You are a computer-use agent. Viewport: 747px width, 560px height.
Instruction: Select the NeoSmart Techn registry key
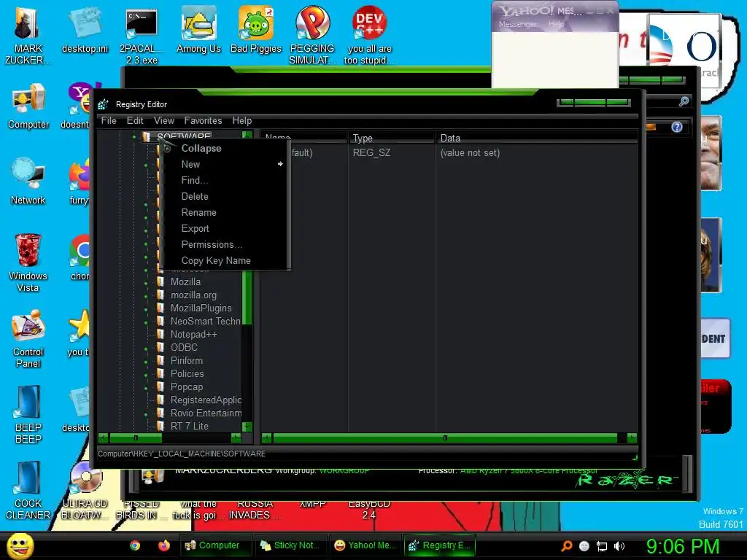(x=205, y=322)
